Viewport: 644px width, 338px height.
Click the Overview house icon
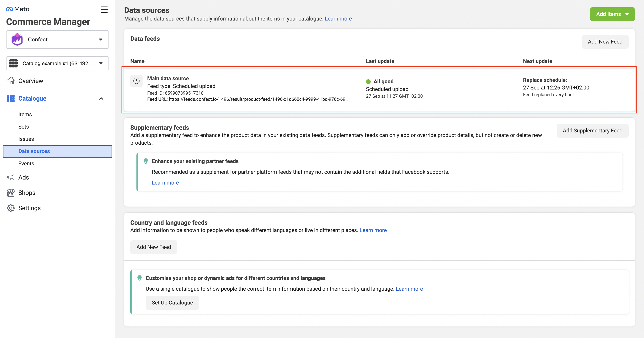pyautogui.click(x=11, y=81)
